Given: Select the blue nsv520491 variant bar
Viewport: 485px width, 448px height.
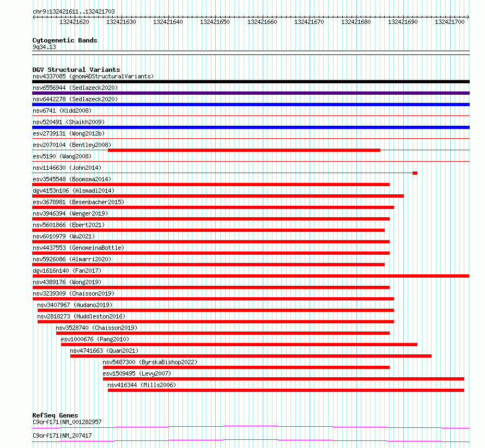Looking at the screenshot, I should click(251, 127).
